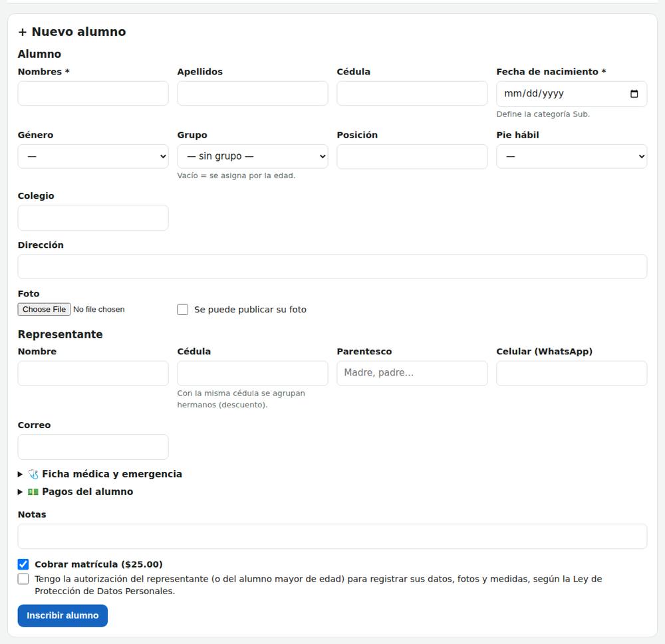
Task: Click the Parentesco field with 'Madre, padre...' placeholder
Action: click(412, 374)
